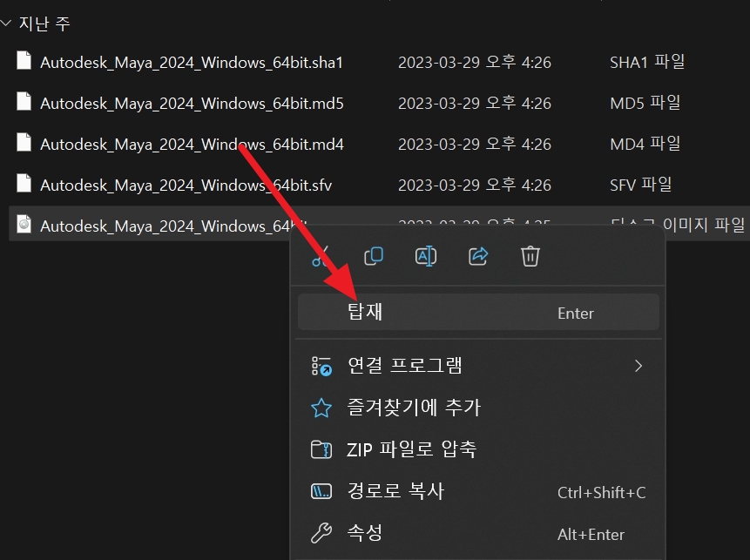Expand the 연결 프로그램 submenu arrow
This screenshot has height=560, width=750.
click(639, 367)
